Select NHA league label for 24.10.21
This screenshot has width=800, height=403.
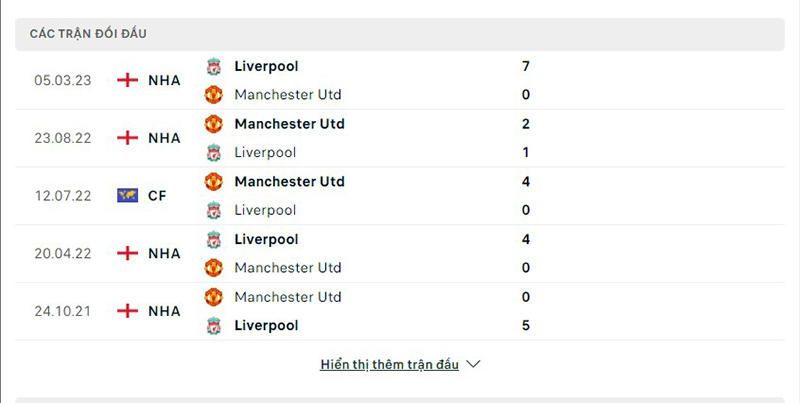(164, 312)
